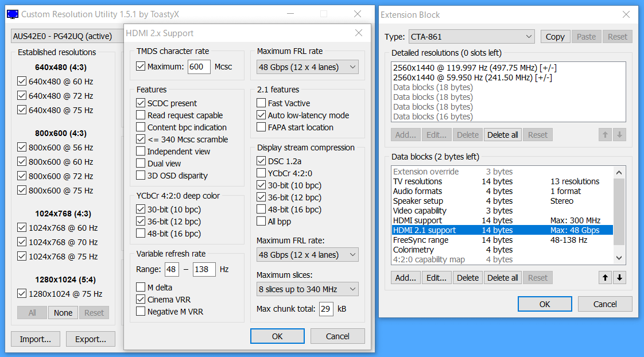Viewport: 644px width, 357px height.
Task: Select the Video capability data block
Action: point(503,211)
